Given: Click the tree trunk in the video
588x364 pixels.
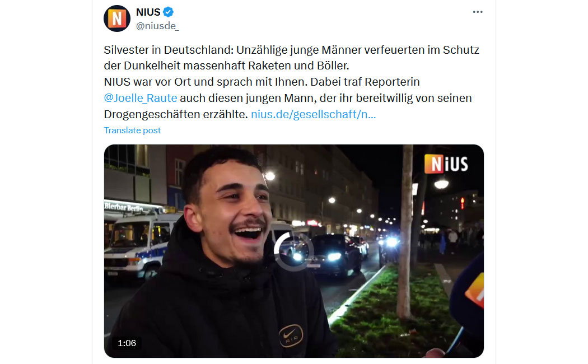Looking at the screenshot, I should pyautogui.click(x=405, y=232).
